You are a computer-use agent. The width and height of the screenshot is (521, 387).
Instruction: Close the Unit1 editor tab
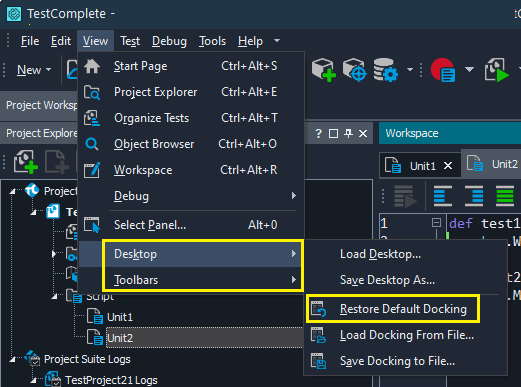(448, 166)
